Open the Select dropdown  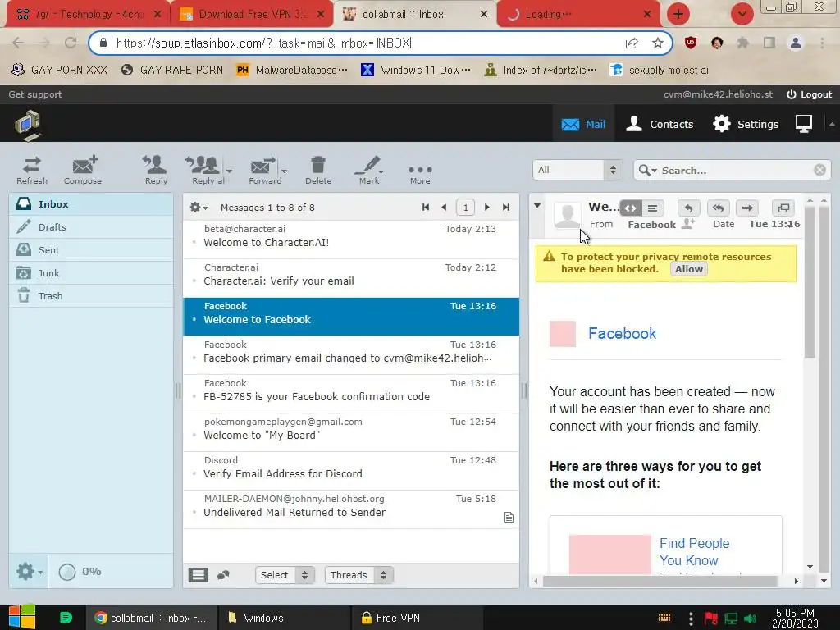[285, 575]
